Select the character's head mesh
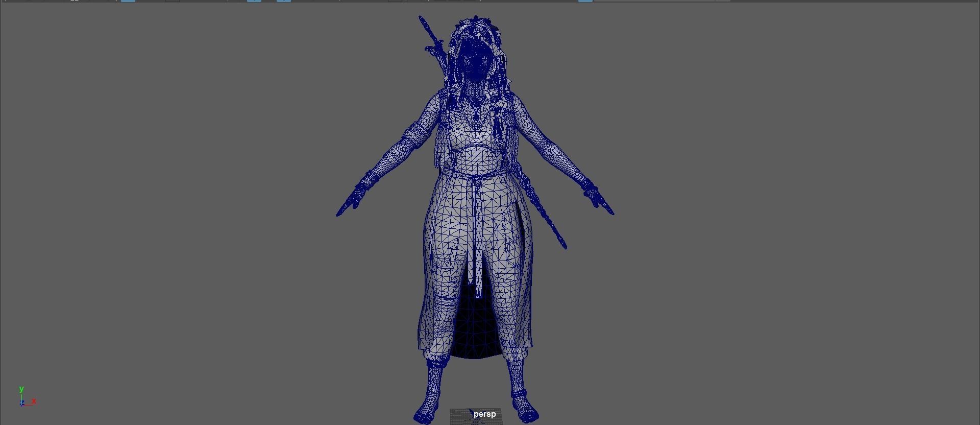The height and width of the screenshot is (425, 980). pyautogui.click(x=476, y=60)
